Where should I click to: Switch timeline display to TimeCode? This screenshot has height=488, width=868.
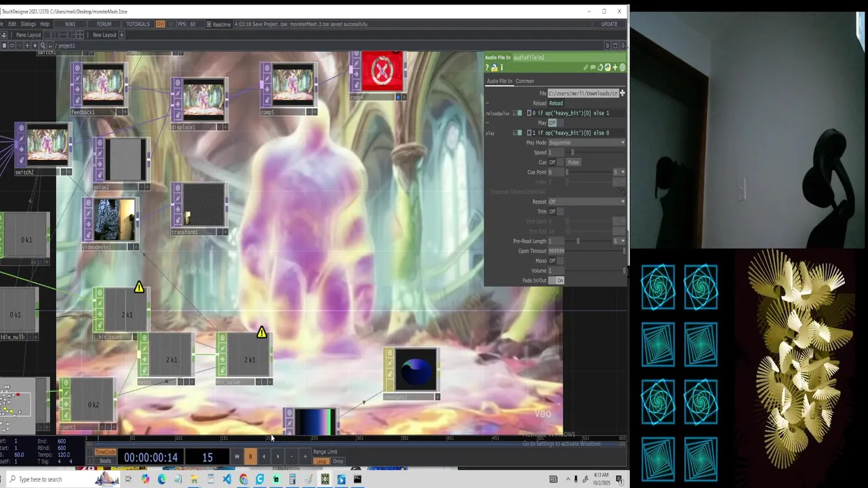click(105, 452)
